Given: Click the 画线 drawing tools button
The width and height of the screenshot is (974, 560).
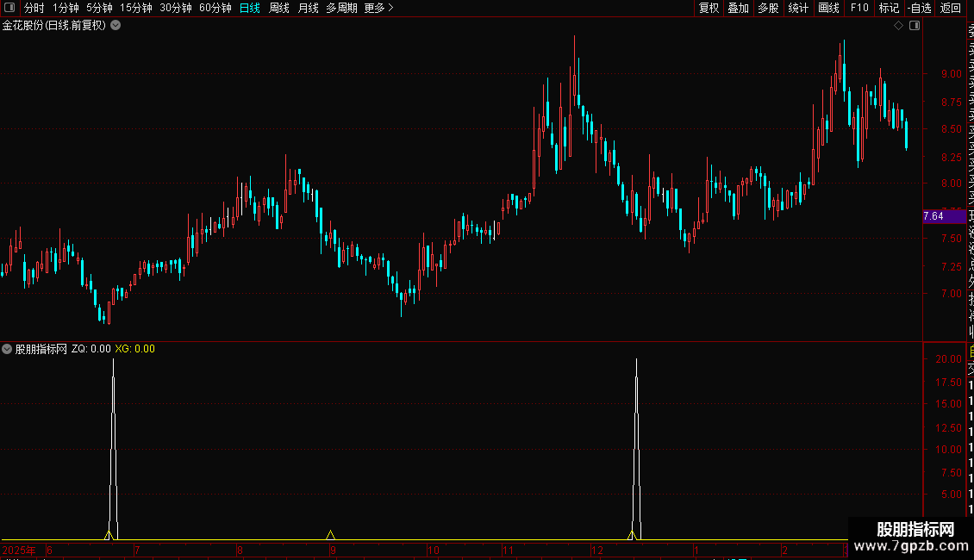Looking at the screenshot, I should click(828, 8).
